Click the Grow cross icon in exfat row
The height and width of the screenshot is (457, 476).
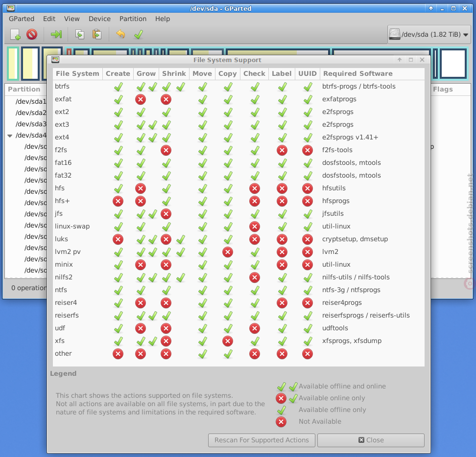click(x=140, y=99)
